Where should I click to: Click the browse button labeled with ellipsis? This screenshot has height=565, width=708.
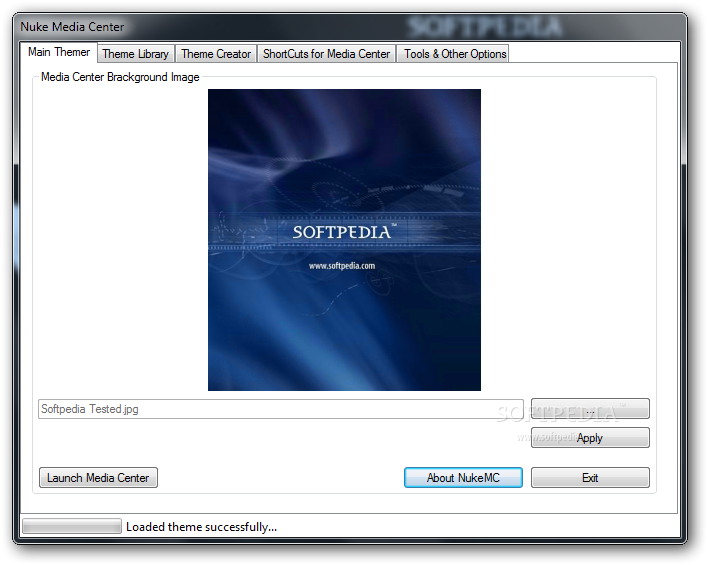click(590, 409)
